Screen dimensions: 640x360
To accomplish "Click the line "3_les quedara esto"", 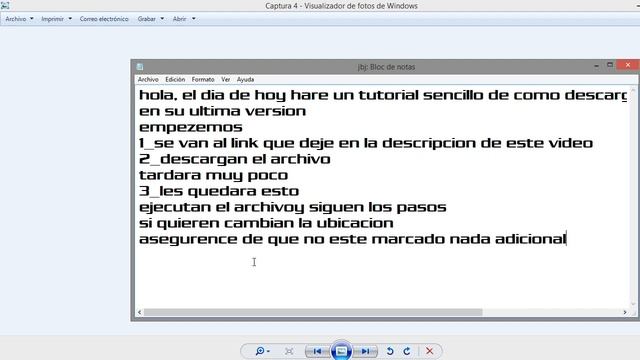I will point(219,191).
